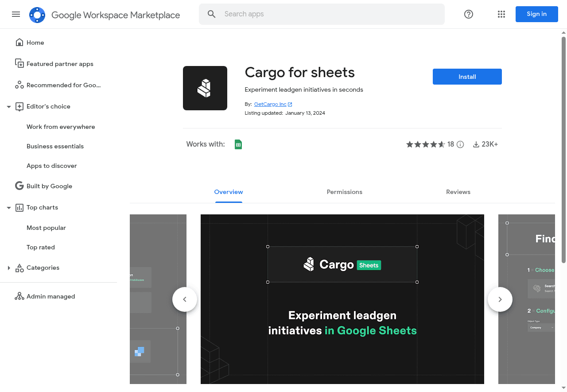Expand the Categories section
The height and width of the screenshot is (392, 567).
pyautogui.click(x=8, y=268)
